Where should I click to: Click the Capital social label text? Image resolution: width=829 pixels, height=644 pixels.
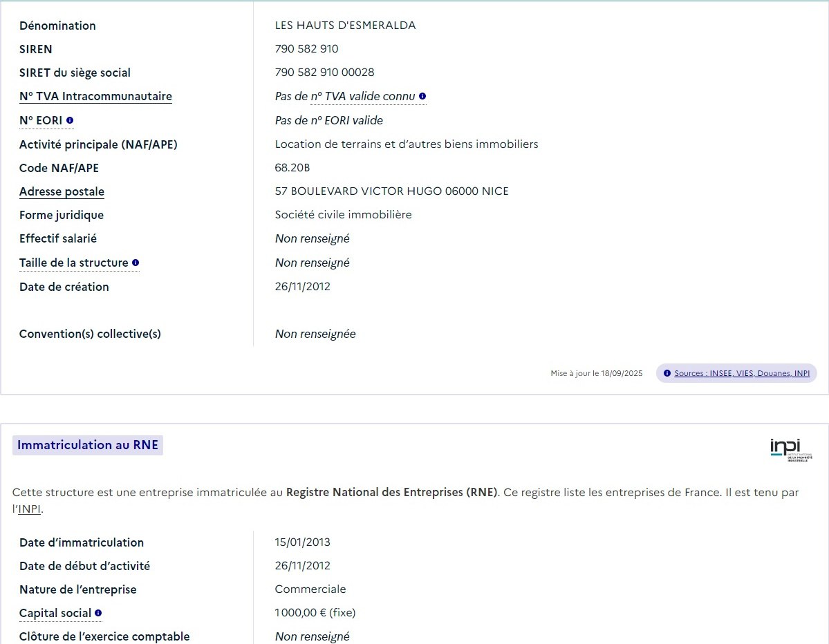pos(55,613)
